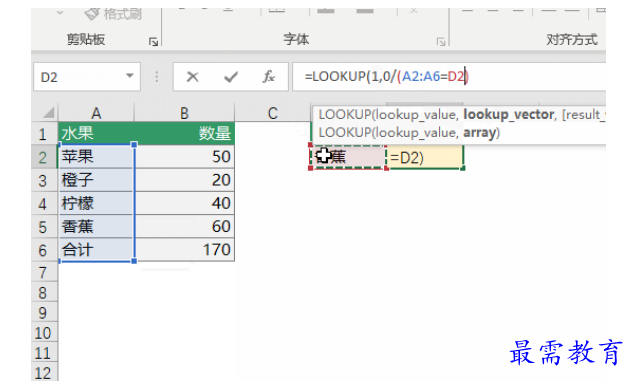This screenshot has width=631, height=384.
Task: Click array argument in LOOKUP tooltip
Action: coord(479,132)
